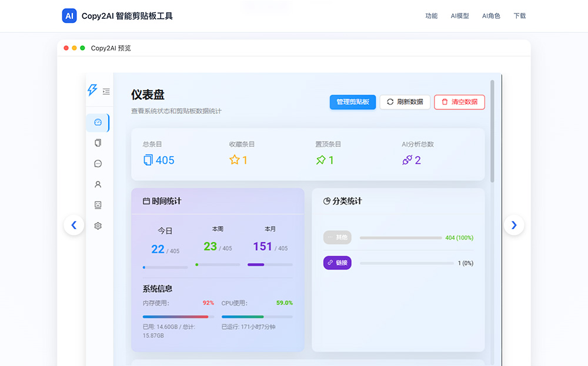Click the red 清空数据 button
This screenshot has height=366, width=588.
[459, 102]
